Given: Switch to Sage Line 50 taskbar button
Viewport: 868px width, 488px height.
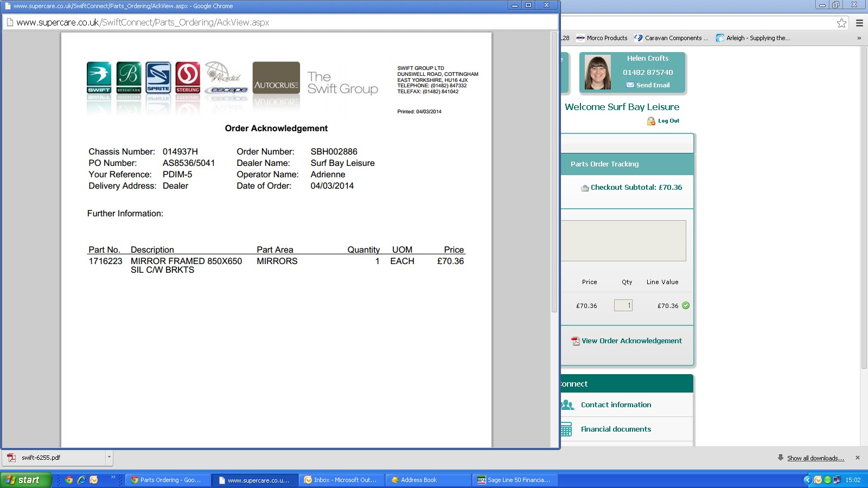Looking at the screenshot, I should click(x=515, y=480).
